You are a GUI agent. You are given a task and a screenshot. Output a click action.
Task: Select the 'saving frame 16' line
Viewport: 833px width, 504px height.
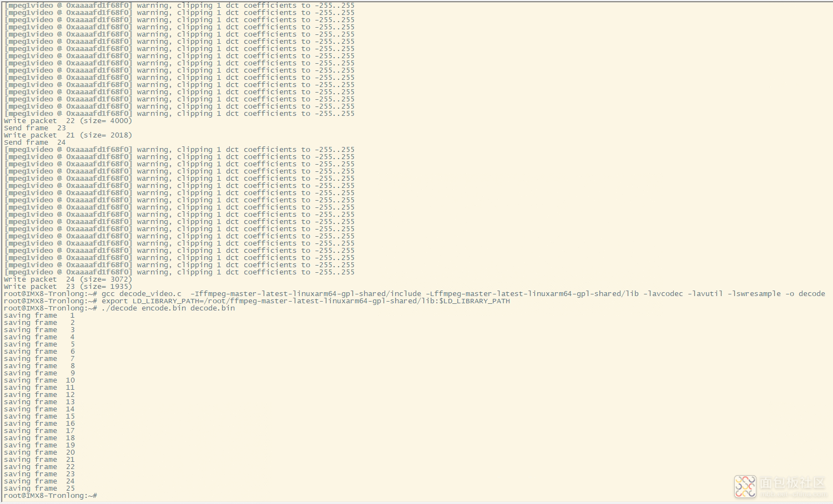(x=39, y=424)
